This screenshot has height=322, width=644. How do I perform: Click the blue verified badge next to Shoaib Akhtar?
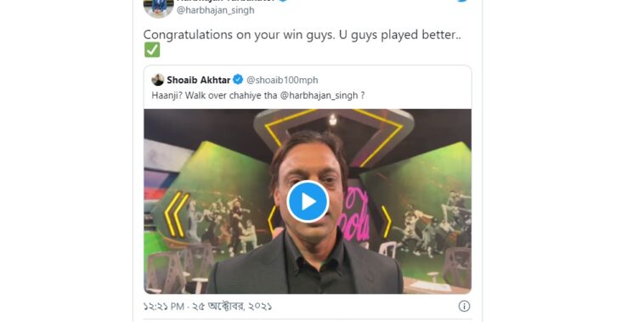click(238, 80)
